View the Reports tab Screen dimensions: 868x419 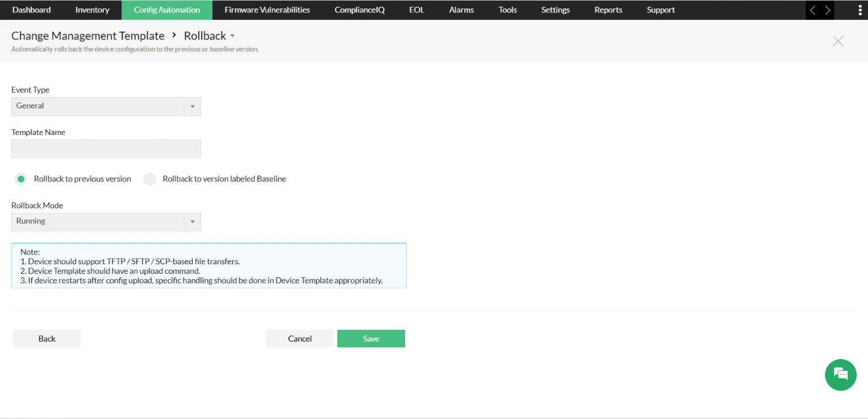click(x=608, y=10)
